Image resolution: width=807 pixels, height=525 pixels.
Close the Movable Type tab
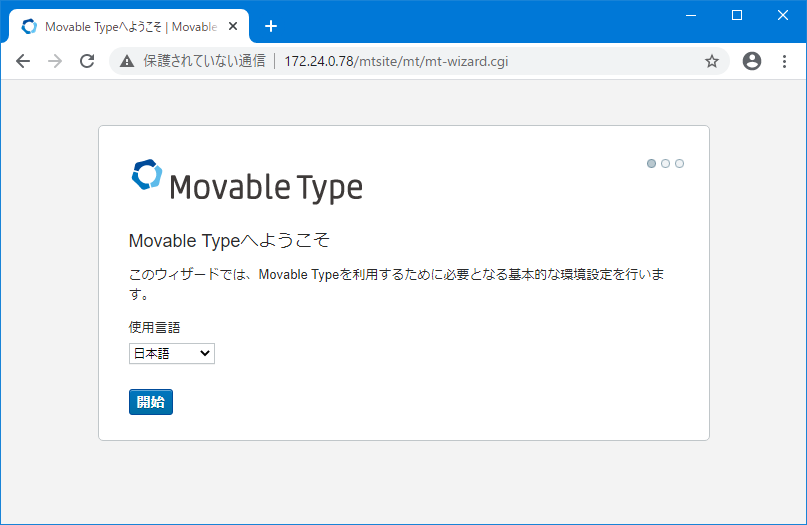[x=233, y=26]
